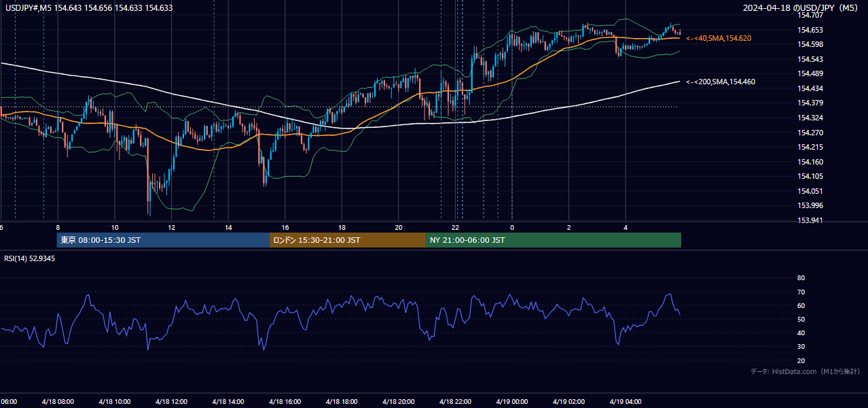
Task: Select the 東京 08:00-15:30 JST session bar
Action: [163, 240]
